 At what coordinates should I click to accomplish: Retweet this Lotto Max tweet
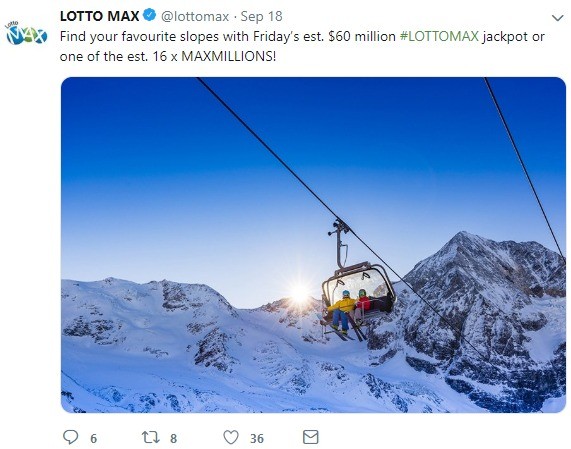point(150,437)
